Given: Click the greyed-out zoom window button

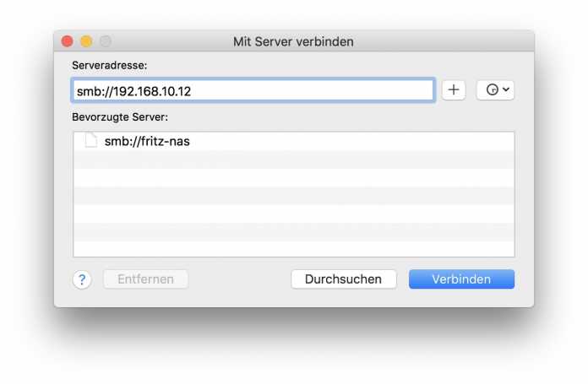Looking at the screenshot, I should coord(105,41).
